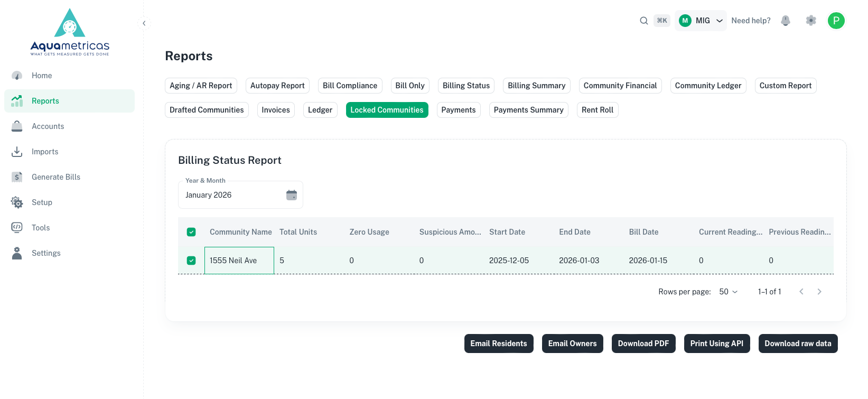868x399 pixels.
Task: Go to Home in sidebar
Action: pyautogui.click(x=69, y=76)
